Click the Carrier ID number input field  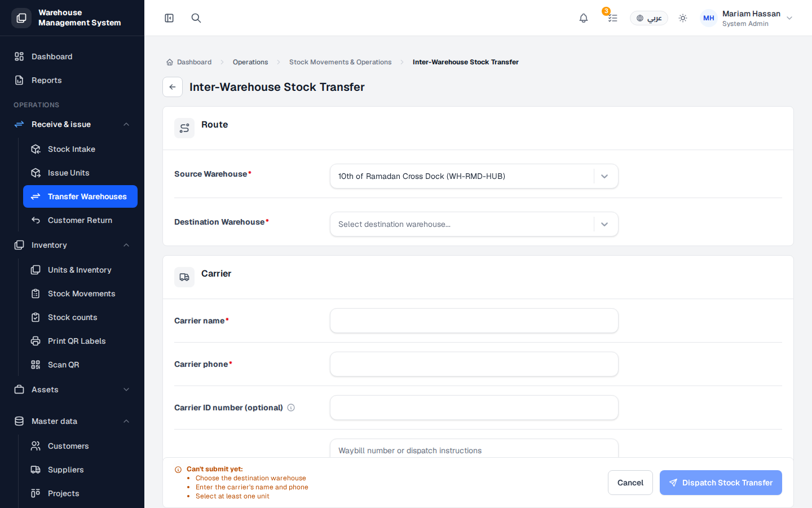point(474,408)
